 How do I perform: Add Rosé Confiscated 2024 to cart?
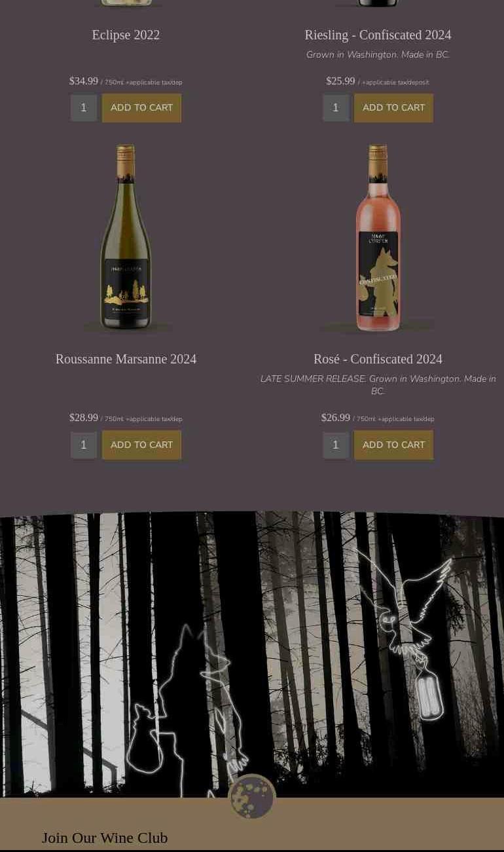click(393, 445)
